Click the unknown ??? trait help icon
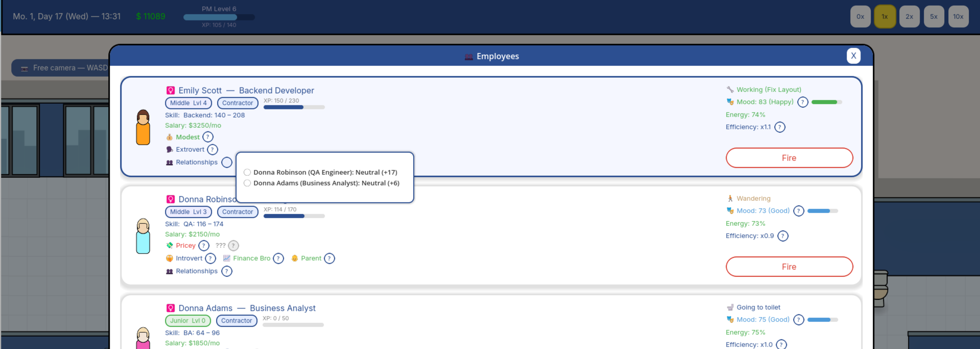 [233, 246]
